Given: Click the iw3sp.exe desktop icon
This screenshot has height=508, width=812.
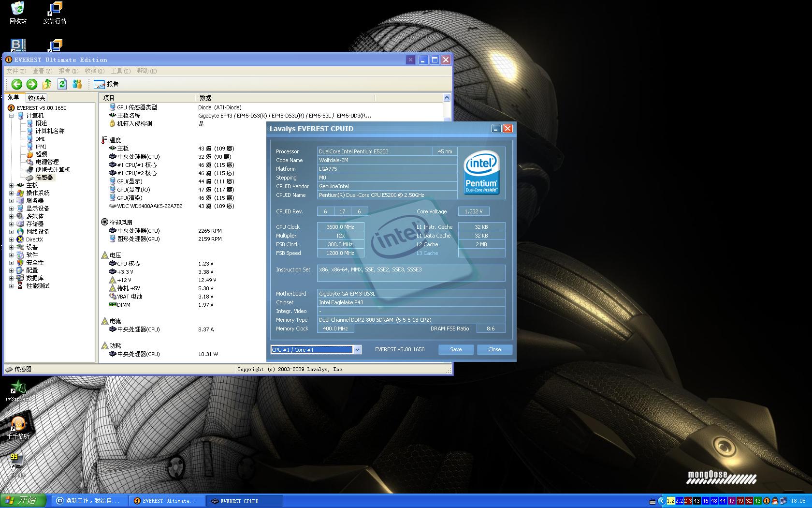Looking at the screenshot, I should 18,391.
